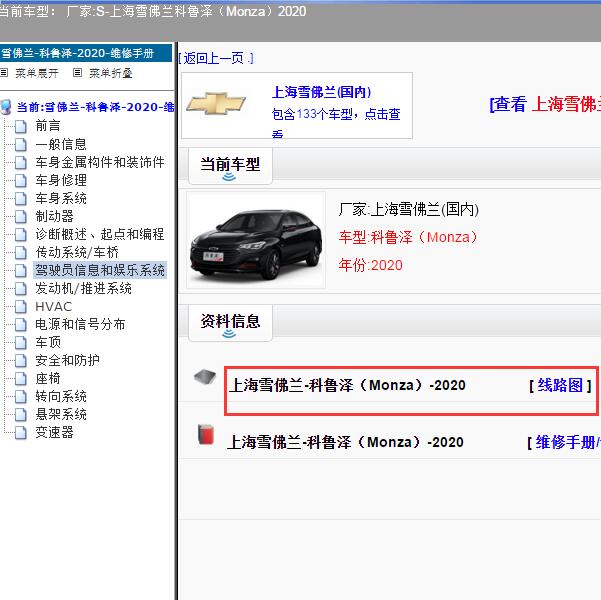The width and height of the screenshot is (601, 600).
Task: Open 发动机/推进系统 chapter
Action: [83, 288]
